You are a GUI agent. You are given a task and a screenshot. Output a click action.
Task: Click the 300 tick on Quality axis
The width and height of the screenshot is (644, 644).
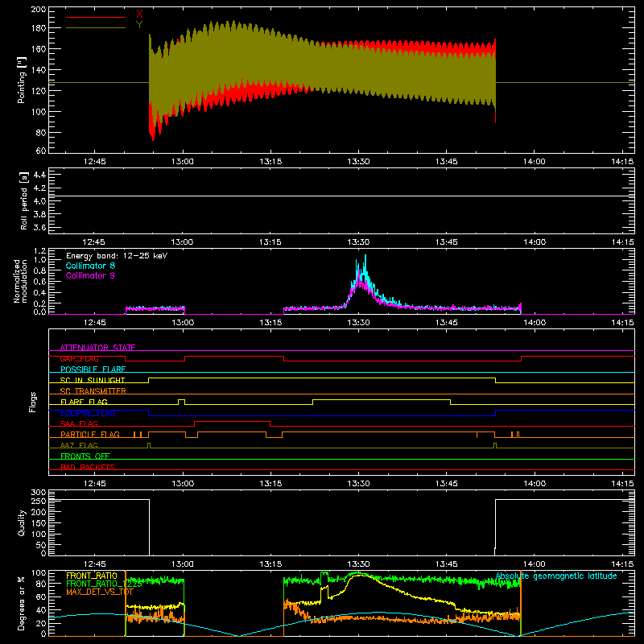(39, 493)
